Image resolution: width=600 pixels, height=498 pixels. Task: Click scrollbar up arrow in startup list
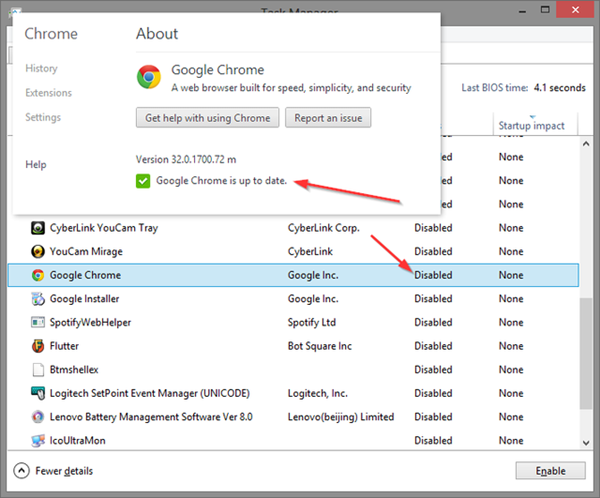tap(586, 144)
